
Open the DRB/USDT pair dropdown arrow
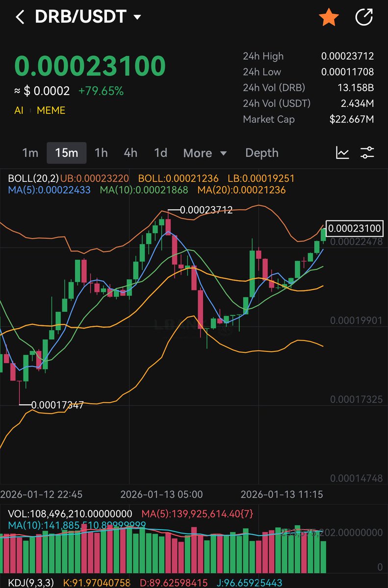137,18
